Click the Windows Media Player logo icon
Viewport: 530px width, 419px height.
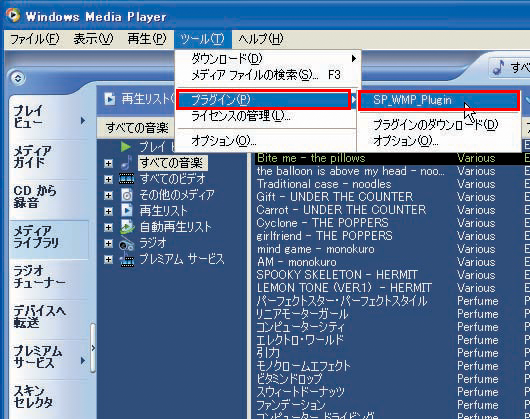pos(13,15)
